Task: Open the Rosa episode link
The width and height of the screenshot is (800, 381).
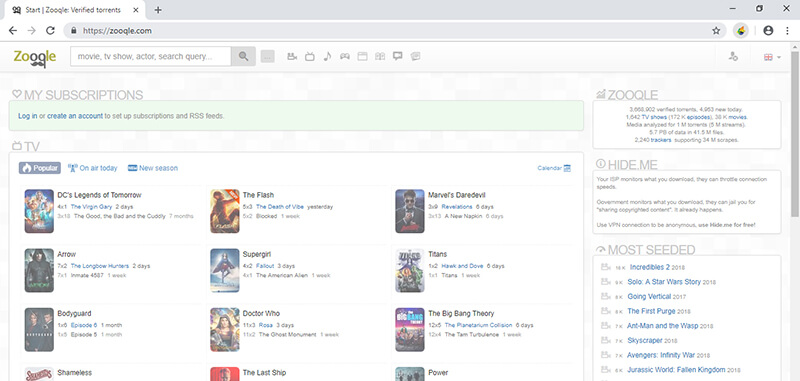Action: 265,325
